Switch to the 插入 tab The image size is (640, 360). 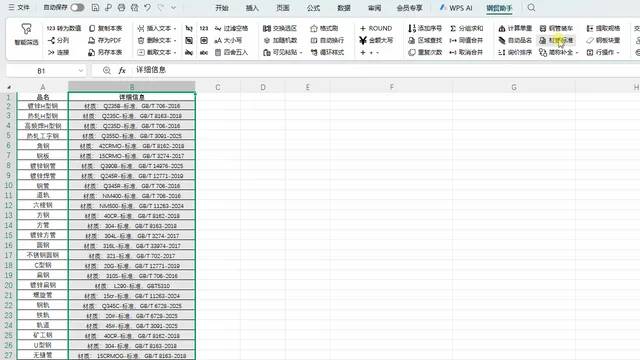252,8
